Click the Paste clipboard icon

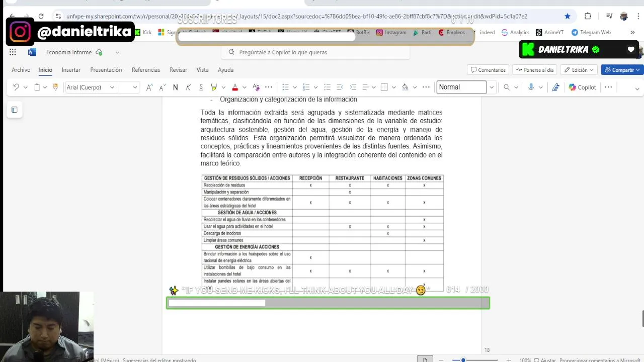[x=37, y=87]
